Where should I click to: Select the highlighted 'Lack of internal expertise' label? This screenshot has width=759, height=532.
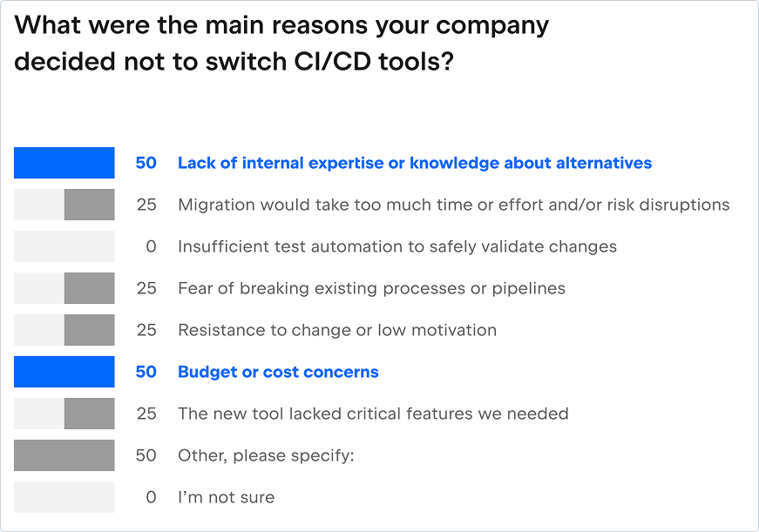414,163
